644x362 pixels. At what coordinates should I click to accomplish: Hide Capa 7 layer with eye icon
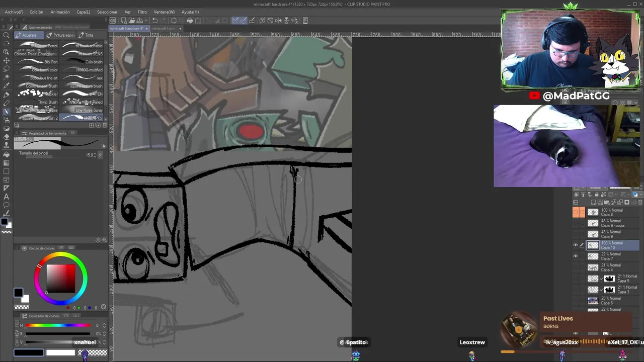(x=576, y=256)
